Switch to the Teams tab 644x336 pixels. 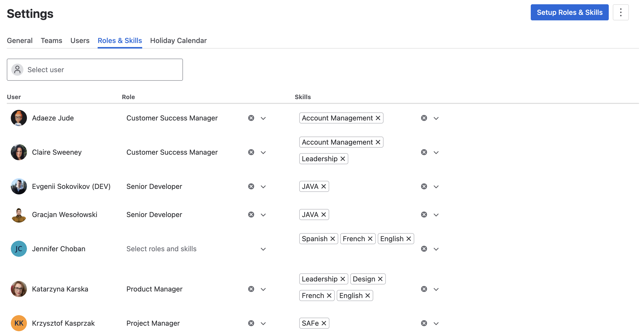pyautogui.click(x=51, y=40)
